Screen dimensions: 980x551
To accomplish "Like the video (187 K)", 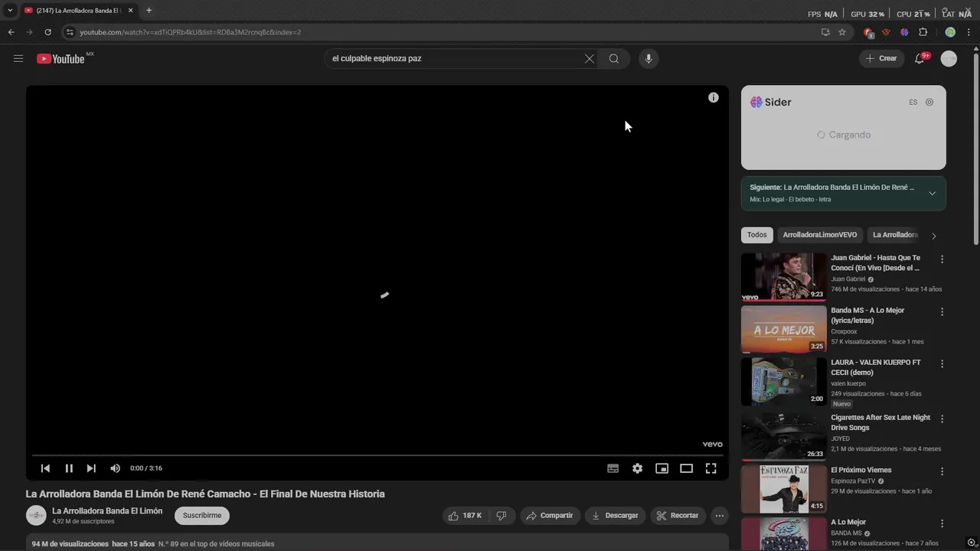I will coord(465,516).
